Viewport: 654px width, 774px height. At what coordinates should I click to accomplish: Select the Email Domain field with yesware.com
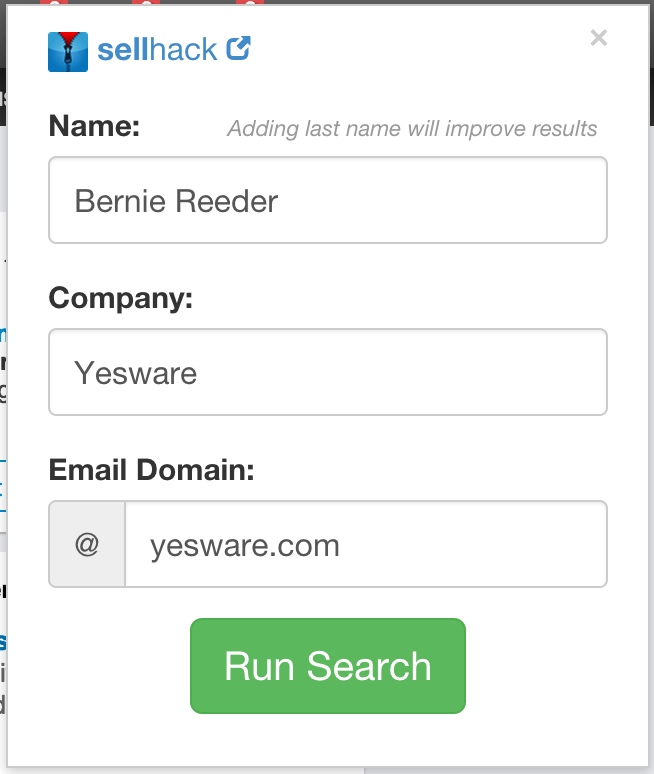(365, 545)
